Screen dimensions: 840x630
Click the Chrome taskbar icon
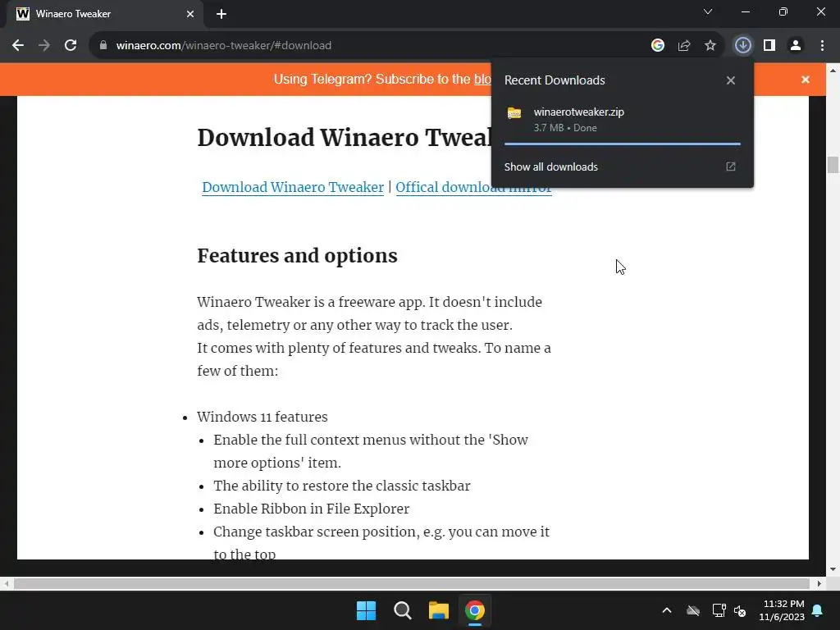click(x=475, y=610)
